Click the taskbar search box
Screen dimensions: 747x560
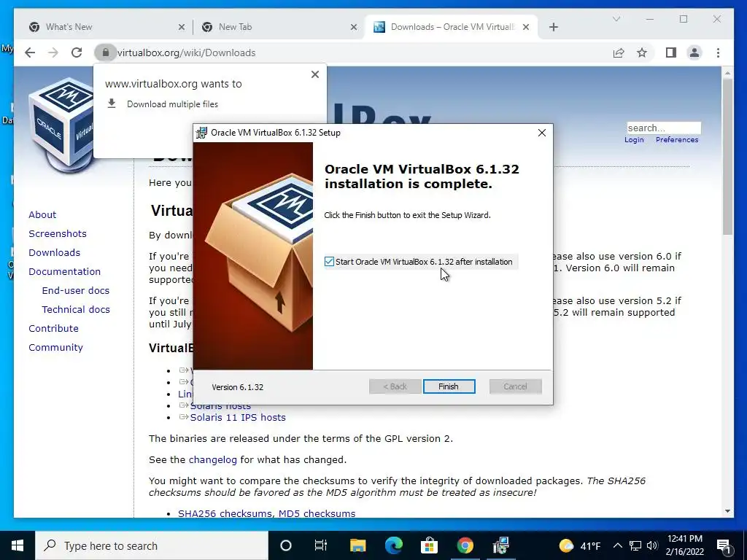coord(152,545)
